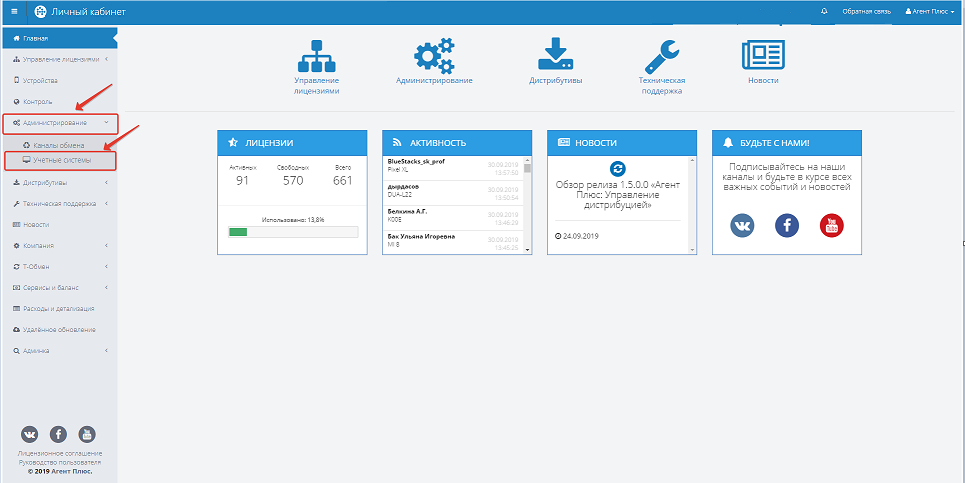Expand Админка sidebar section
The image size is (965, 483).
click(x=58, y=350)
